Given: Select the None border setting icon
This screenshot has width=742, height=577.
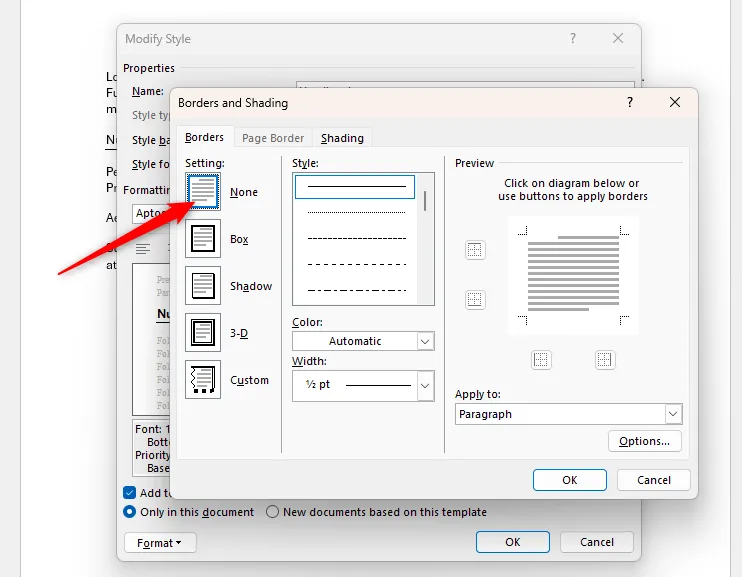Looking at the screenshot, I should coord(203,191).
